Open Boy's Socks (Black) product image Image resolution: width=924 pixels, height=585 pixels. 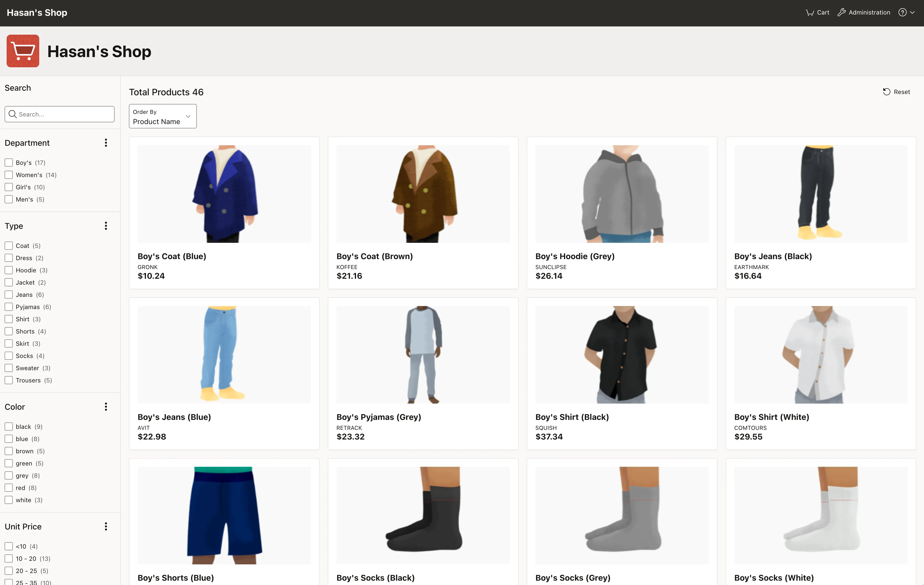pyautogui.click(x=423, y=515)
